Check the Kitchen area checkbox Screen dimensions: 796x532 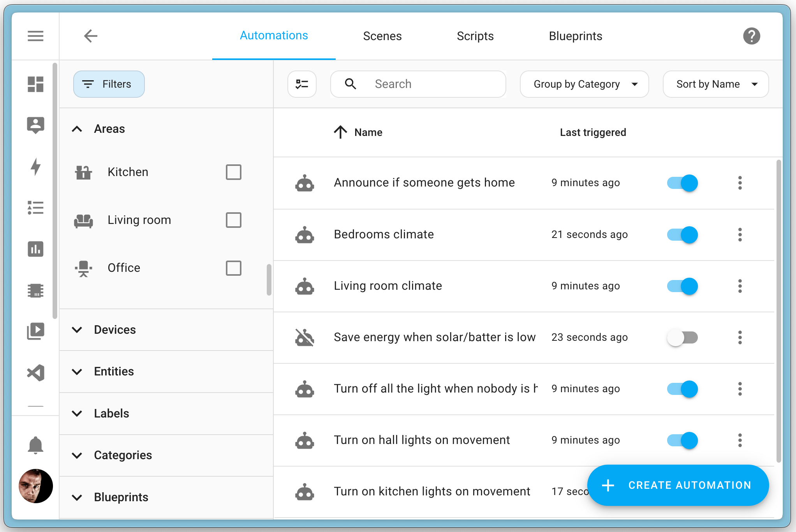click(234, 172)
